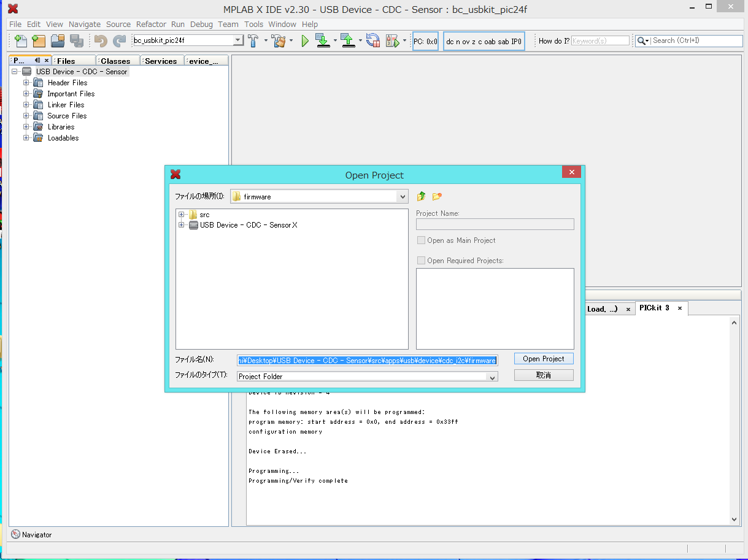Expand the Source Files tree node
Screen dimensions: 748x560
click(x=26, y=116)
